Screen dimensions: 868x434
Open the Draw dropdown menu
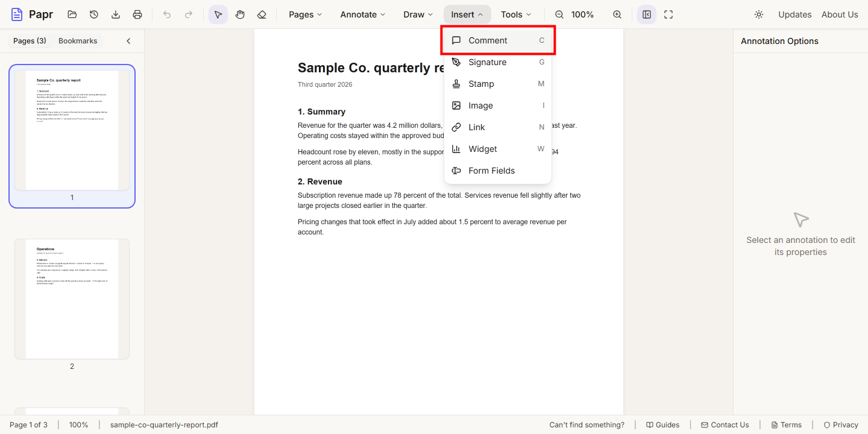coord(418,14)
